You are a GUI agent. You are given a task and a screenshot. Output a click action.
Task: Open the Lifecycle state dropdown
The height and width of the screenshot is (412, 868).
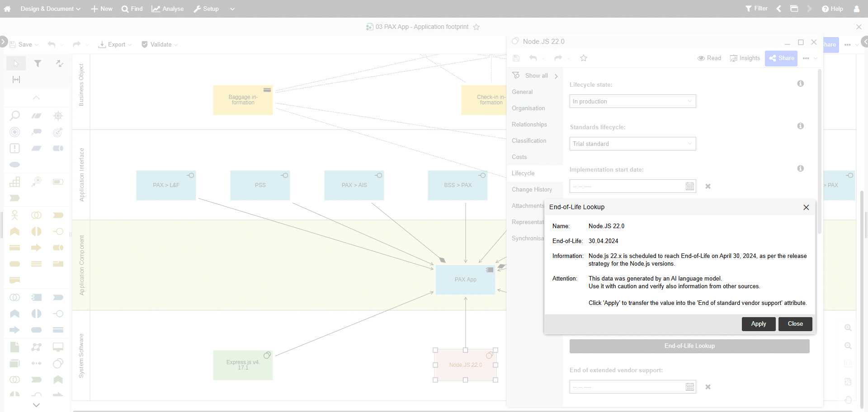(632, 102)
